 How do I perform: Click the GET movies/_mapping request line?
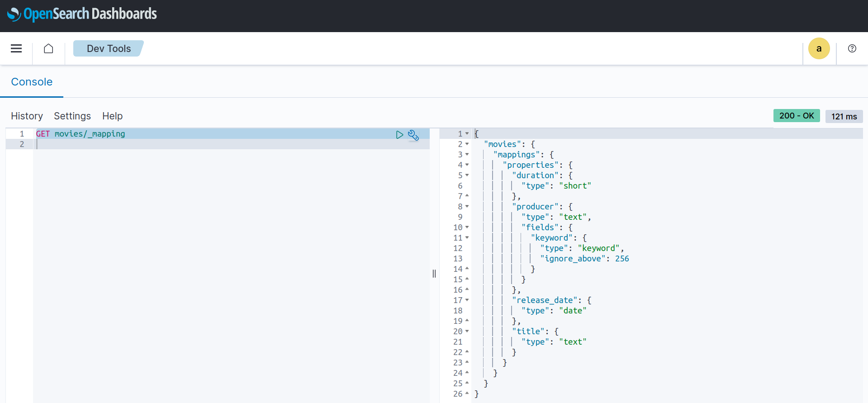(x=81, y=134)
